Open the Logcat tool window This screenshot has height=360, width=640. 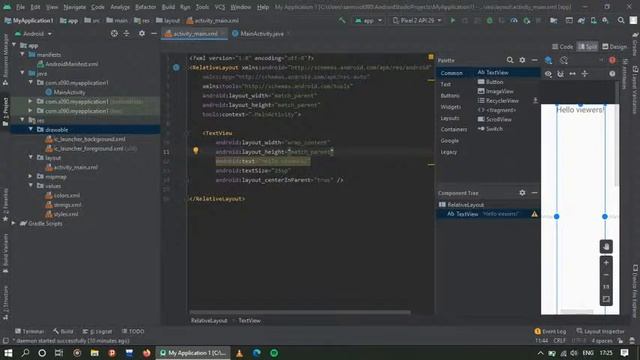coord(97,331)
